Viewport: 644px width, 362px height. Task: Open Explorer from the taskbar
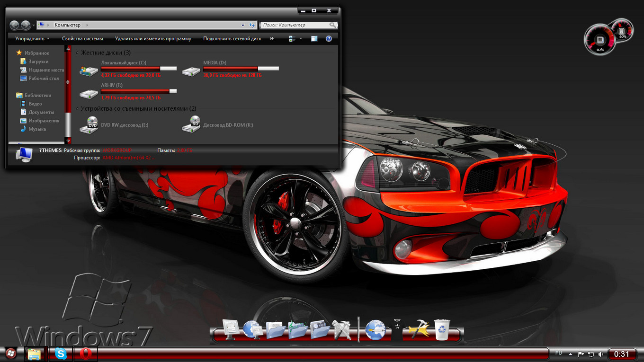[x=35, y=354]
